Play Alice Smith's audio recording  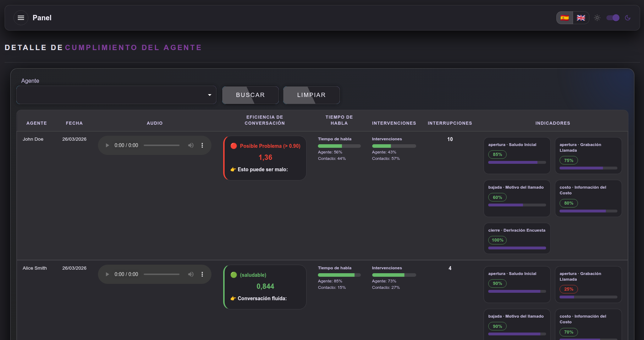tap(107, 274)
